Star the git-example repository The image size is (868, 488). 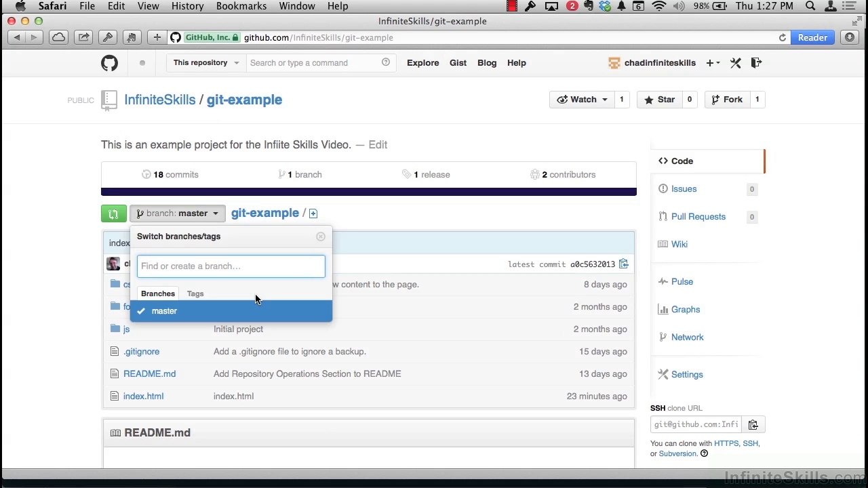[x=659, y=100]
